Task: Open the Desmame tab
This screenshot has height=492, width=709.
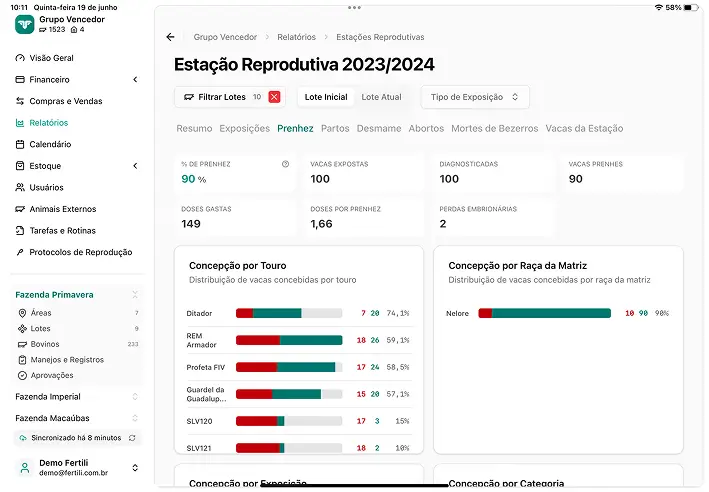Action: [379, 128]
